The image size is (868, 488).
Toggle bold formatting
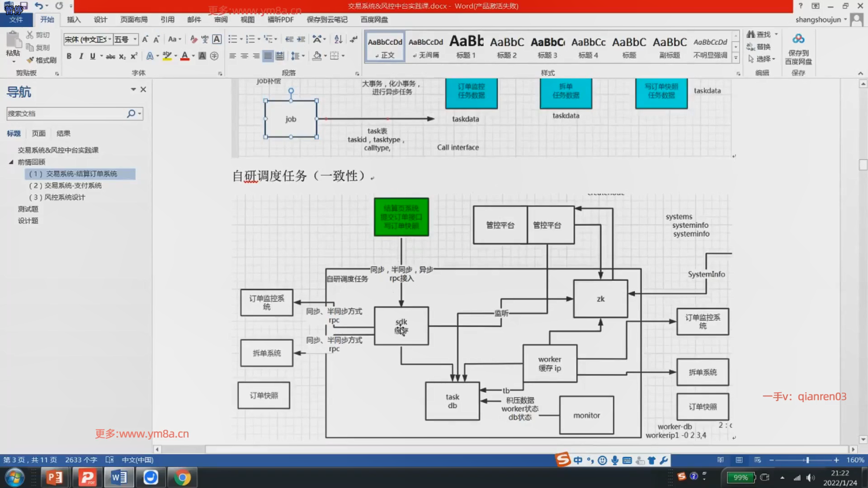(x=69, y=56)
